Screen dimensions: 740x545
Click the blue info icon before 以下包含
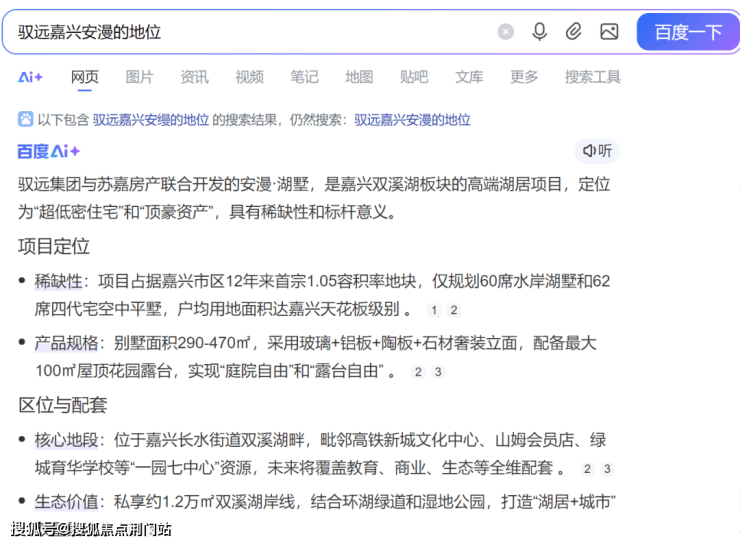[x=25, y=119]
